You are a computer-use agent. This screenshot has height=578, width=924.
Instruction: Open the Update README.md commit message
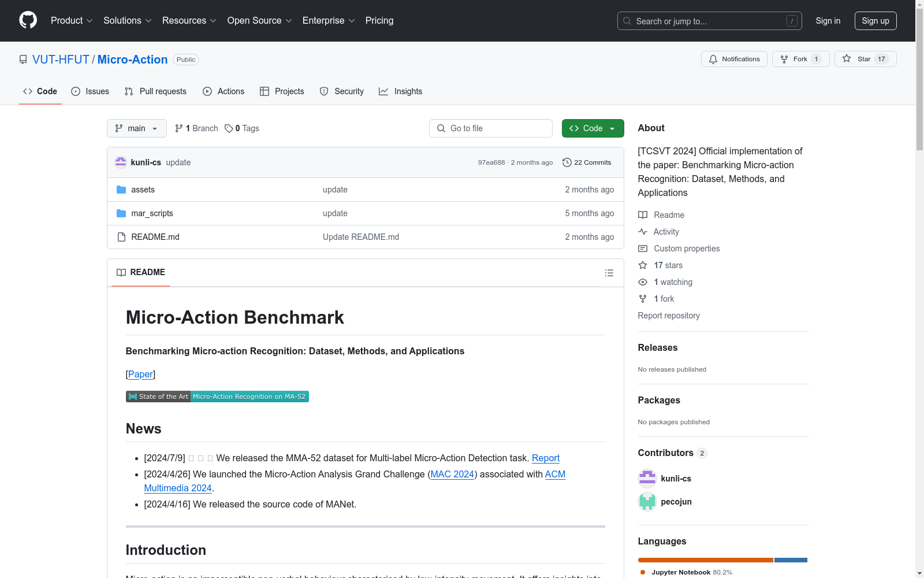tap(361, 237)
